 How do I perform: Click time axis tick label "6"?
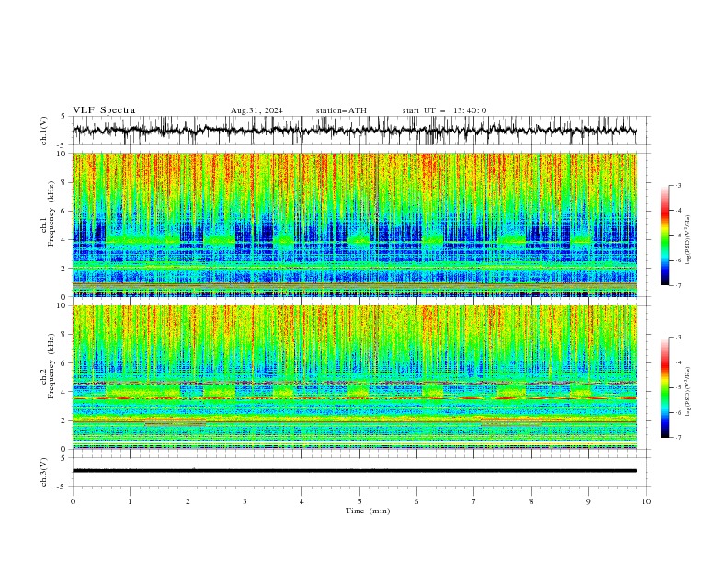pyautogui.click(x=417, y=501)
